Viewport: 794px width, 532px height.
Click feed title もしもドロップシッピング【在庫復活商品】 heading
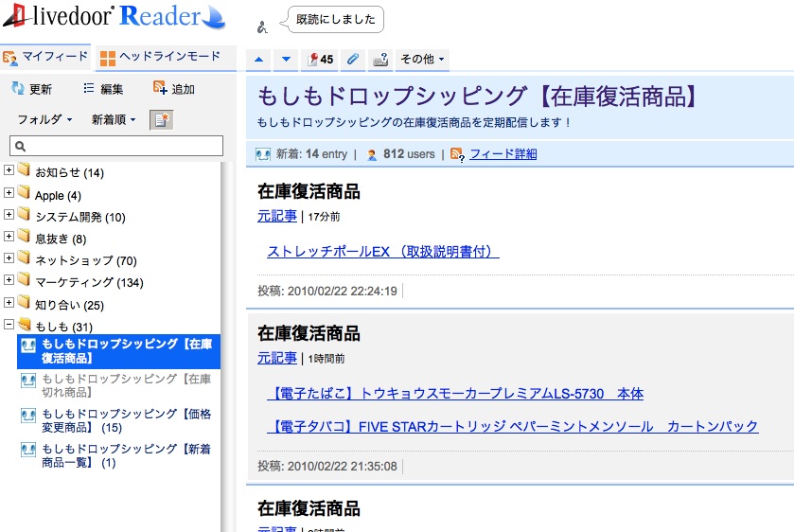tap(478, 96)
